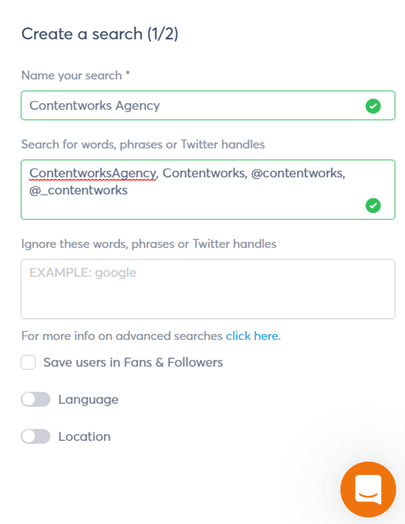Click the Language label text
This screenshot has width=405, height=524.
tap(88, 400)
